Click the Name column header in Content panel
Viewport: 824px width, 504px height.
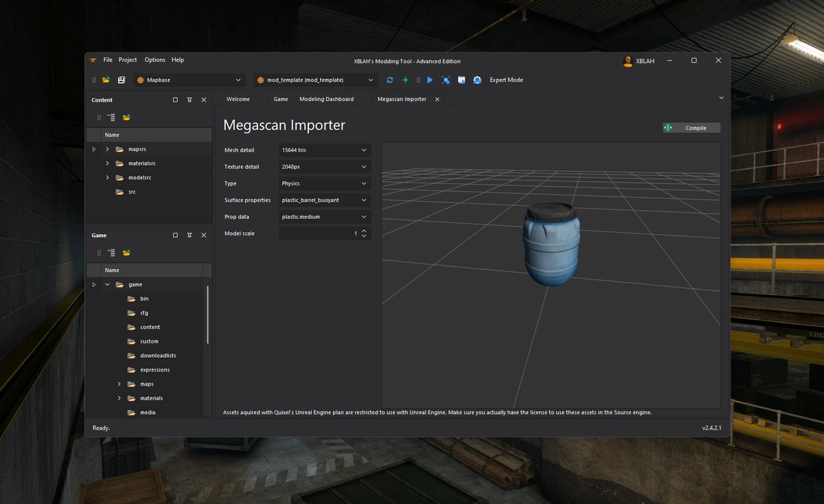(157, 135)
